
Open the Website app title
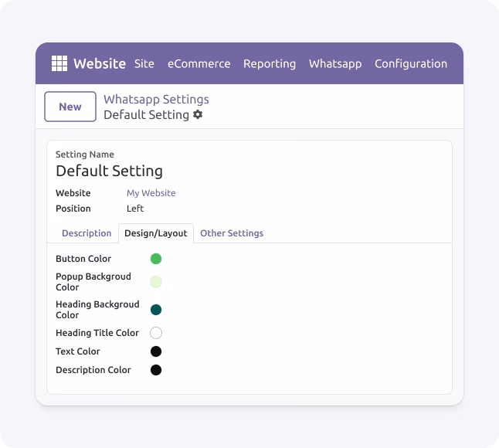click(x=100, y=63)
